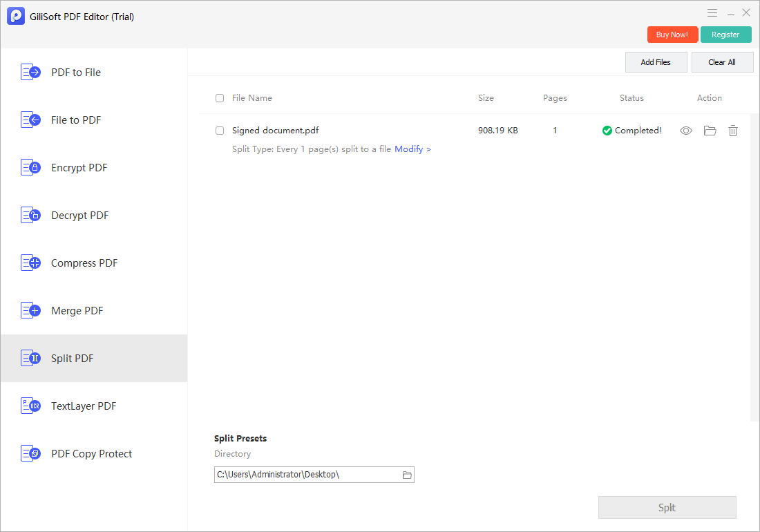Click the Split Presets heading
The image size is (760, 532).
240,439
